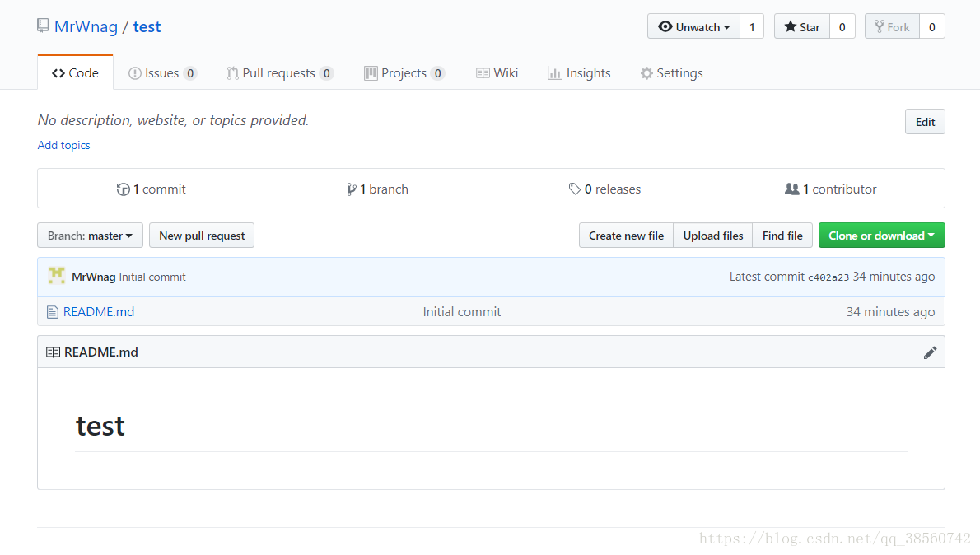Click the test heading in the README
Image resolution: width=980 pixels, height=555 pixels.
[x=100, y=427]
